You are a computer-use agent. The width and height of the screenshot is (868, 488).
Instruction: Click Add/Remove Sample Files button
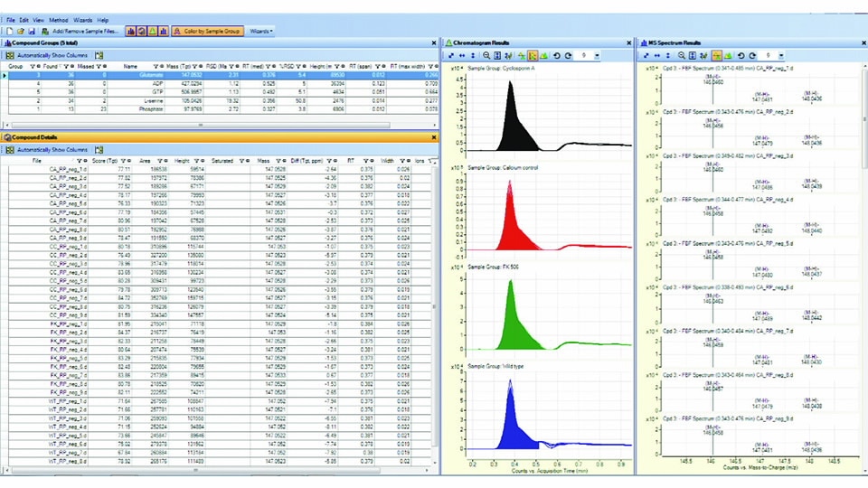point(84,31)
